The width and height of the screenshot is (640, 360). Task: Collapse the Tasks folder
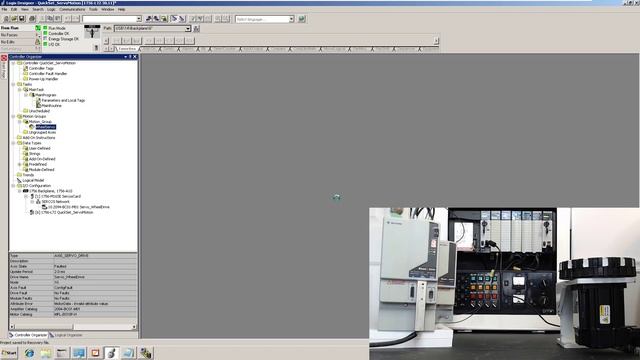13,84
